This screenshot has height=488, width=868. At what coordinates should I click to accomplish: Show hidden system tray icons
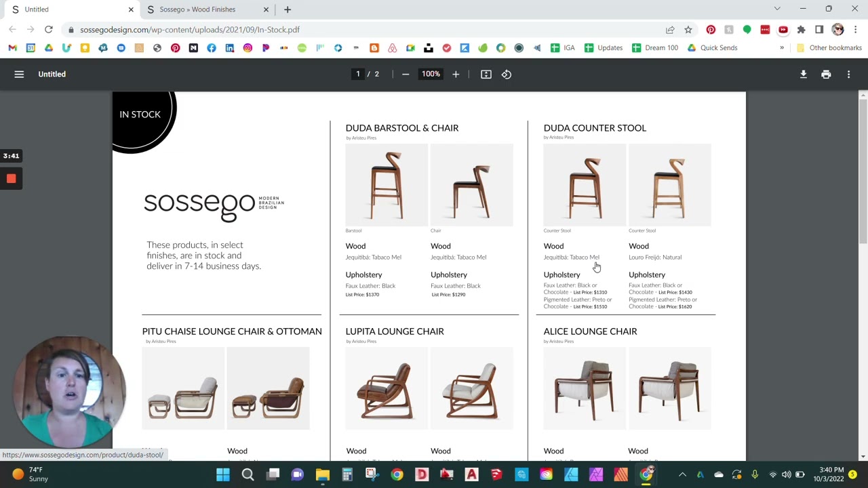pos(682,474)
